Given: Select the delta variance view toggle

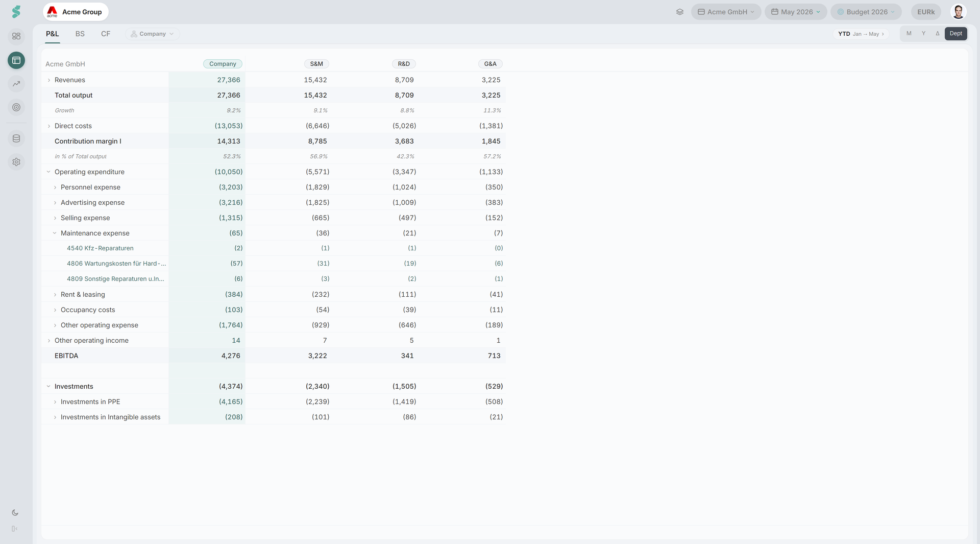Looking at the screenshot, I should (x=938, y=34).
